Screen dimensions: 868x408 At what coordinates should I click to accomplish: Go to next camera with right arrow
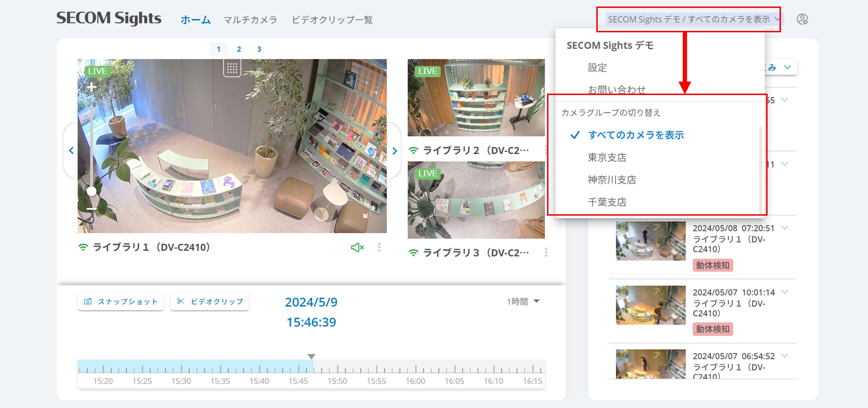(395, 151)
